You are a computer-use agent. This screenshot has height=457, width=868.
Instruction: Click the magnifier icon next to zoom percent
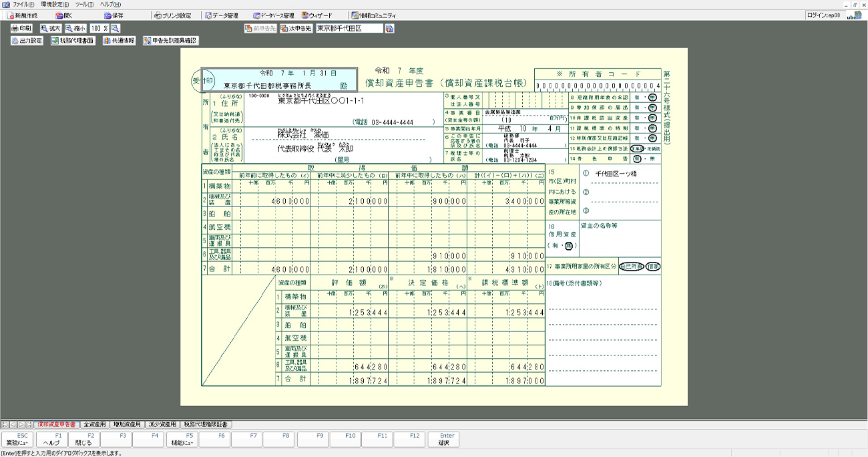(x=116, y=29)
